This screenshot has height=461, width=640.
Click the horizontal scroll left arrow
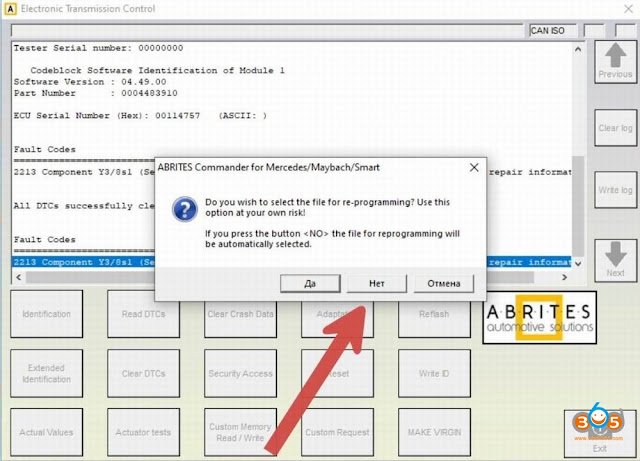pyautogui.click(x=19, y=277)
